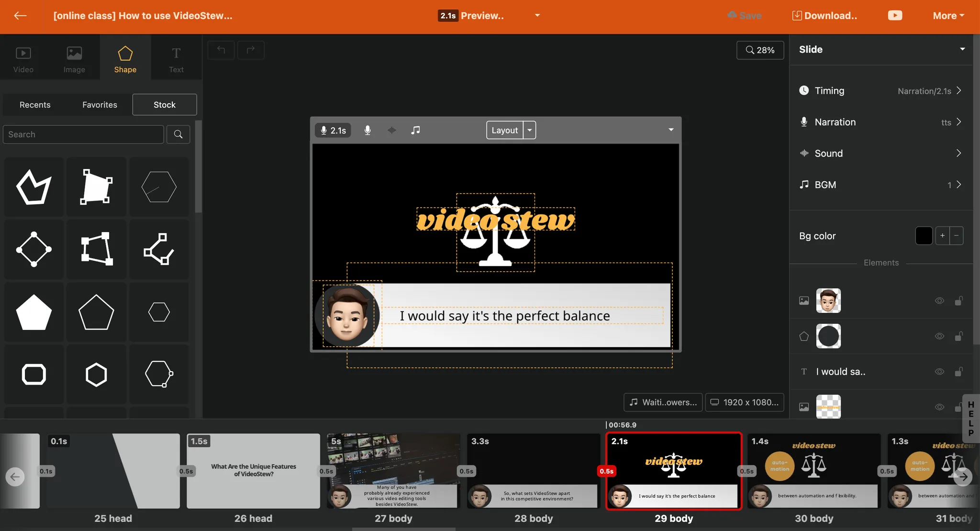Select the bold hexagon outline shape
This screenshot has width=980, height=531.
[x=96, y=375]
